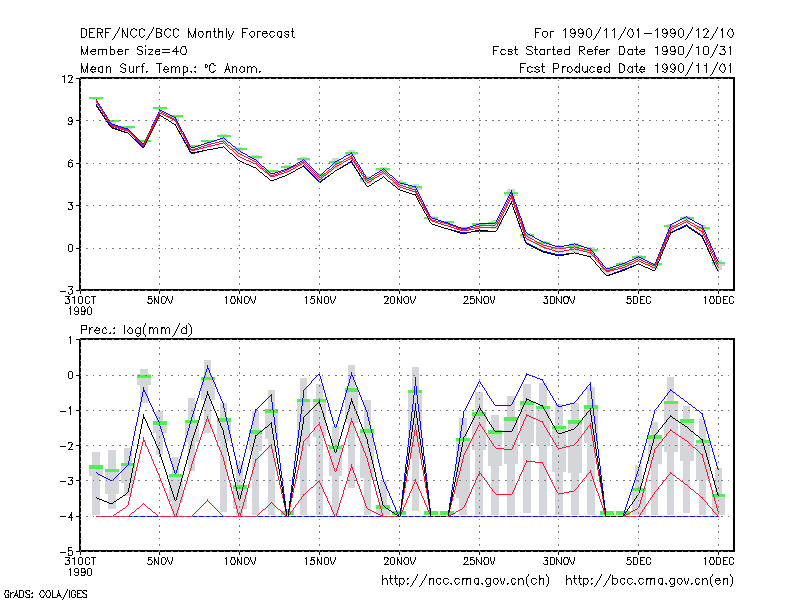Image resolution: width=800 pixels, height=600 pixels.
Task: Click the Member Size=40 text
Action: 134,51
